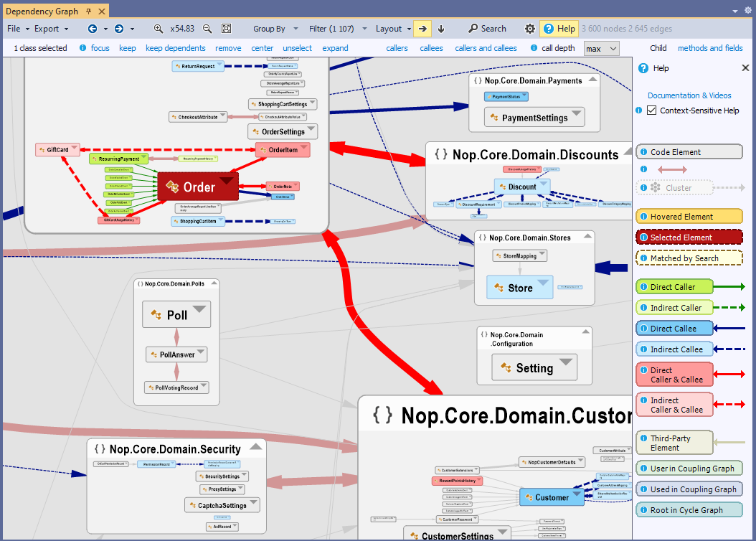Click info icon in Code Element legend

[643, 152]
